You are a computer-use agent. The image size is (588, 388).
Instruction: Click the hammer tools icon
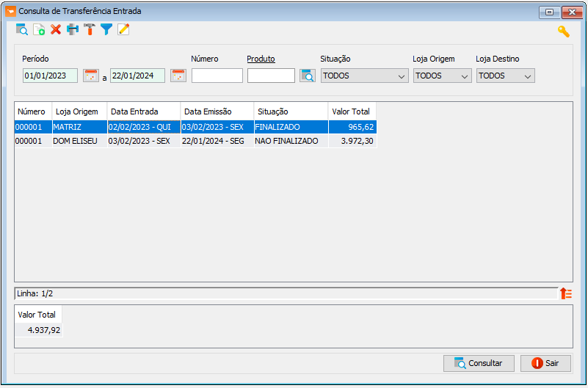click(x=90, y=29)
